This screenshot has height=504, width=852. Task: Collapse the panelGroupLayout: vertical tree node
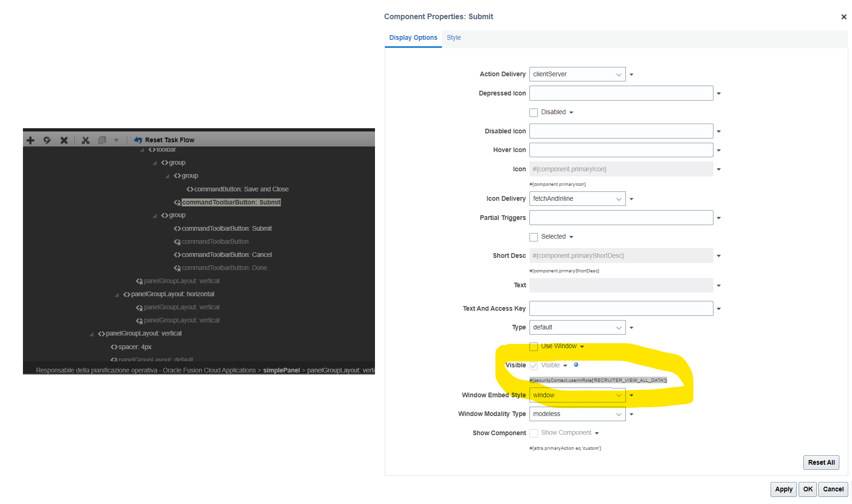pos(91,333)
